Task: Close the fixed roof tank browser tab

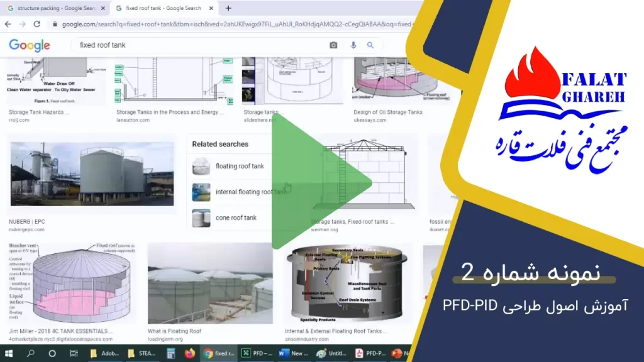Action: tap(211, 8)
